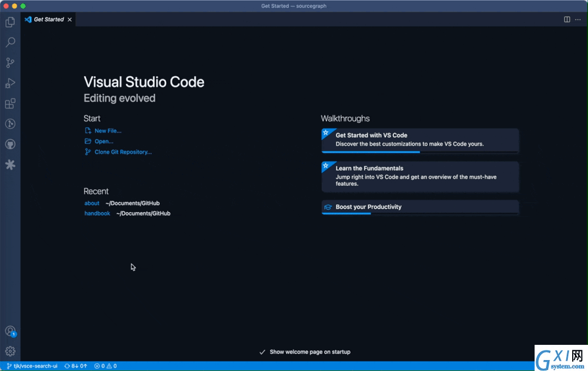This screenshot has width=588, height=371.
Task: Click the folder icon next to Open...
Action: (88, 141)
